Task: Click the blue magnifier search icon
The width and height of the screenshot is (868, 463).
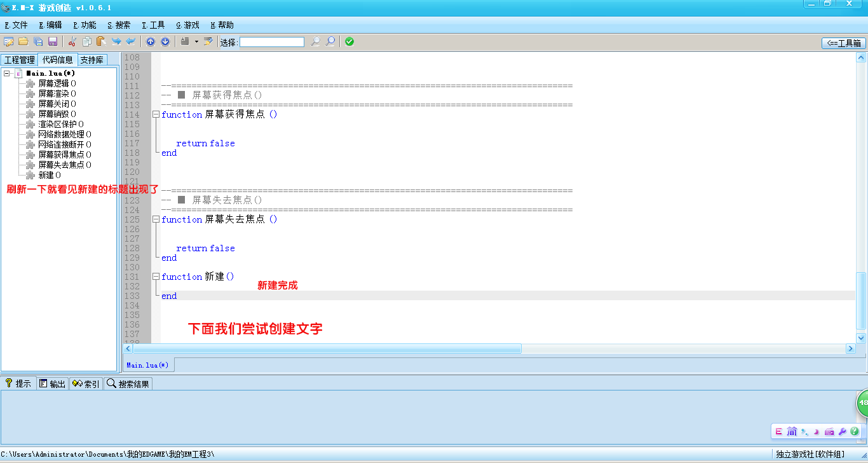Action: coord(330,41)
